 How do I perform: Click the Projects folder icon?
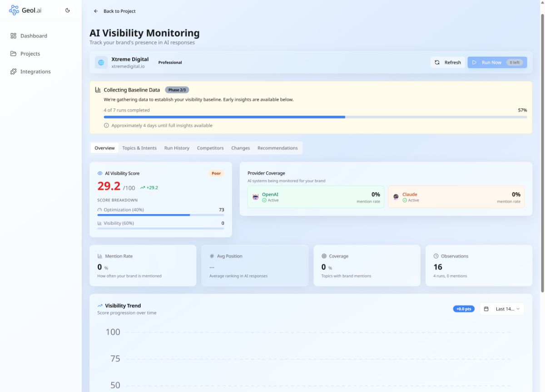(14, 54)
